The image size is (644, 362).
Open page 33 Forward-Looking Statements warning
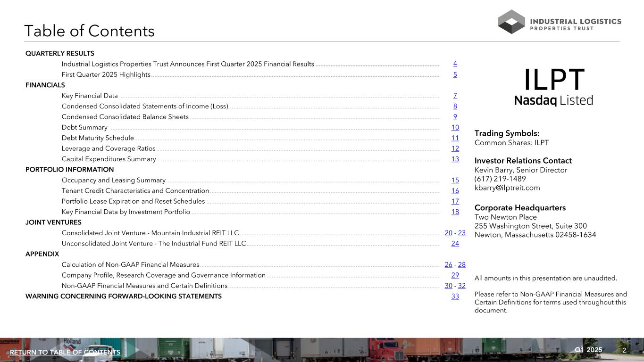[455, 296]
